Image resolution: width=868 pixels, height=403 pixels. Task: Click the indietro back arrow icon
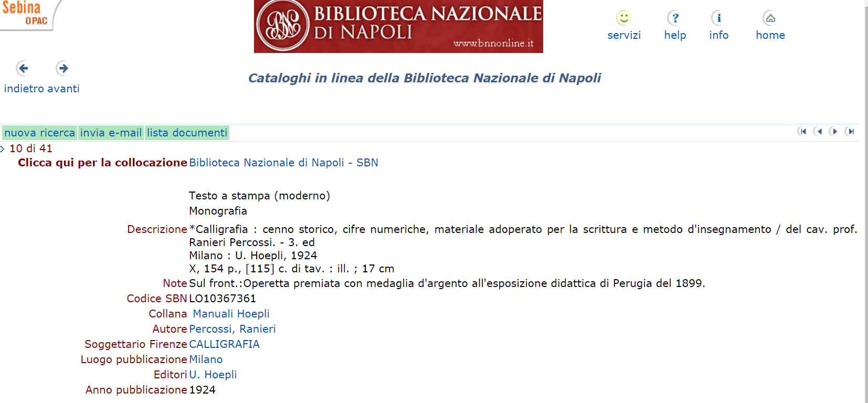click(x=23, y=68)
